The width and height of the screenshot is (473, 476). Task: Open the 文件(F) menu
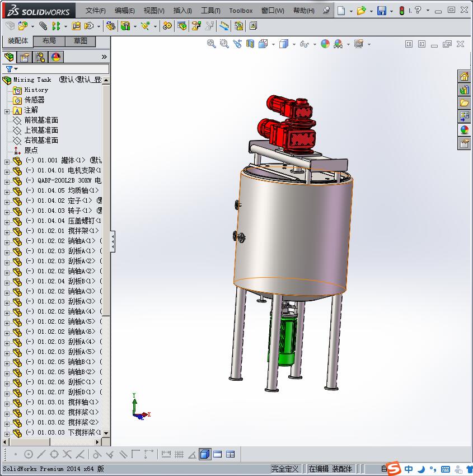tap(96, 11)
